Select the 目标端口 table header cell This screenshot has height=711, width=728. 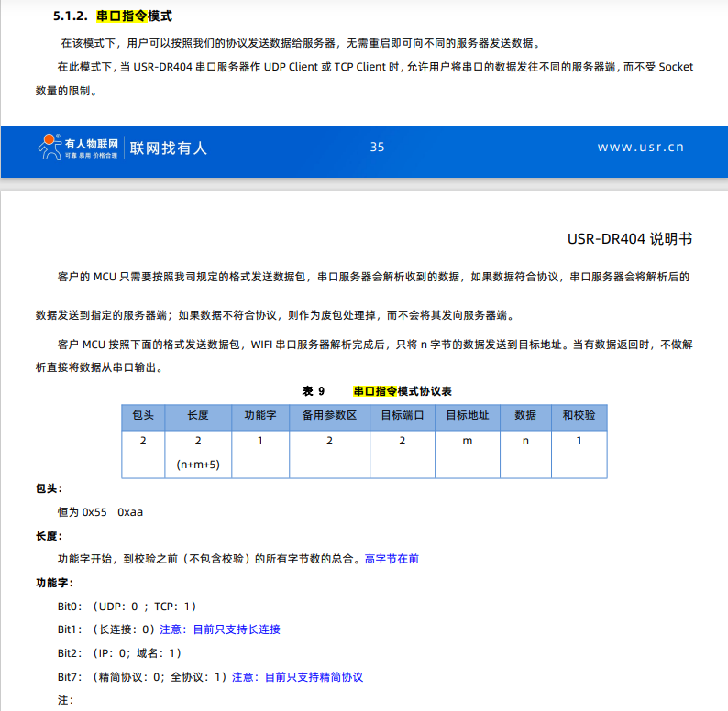point(403,415)
